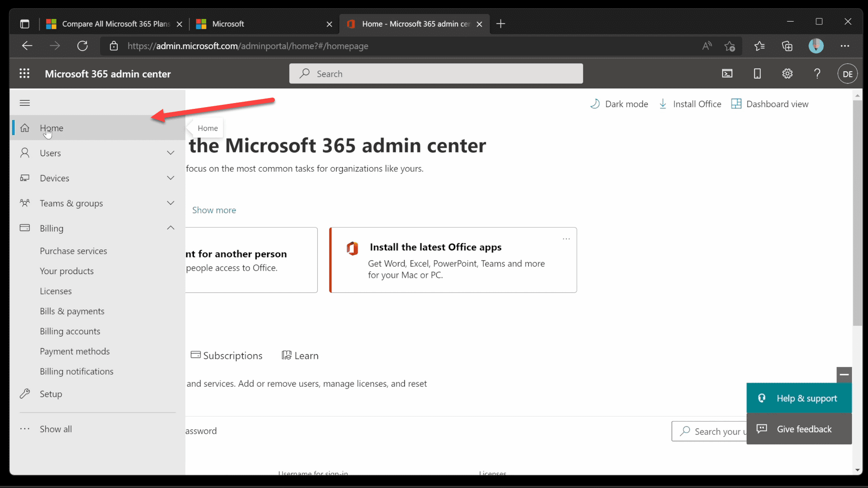The width and height of the screenshot is (868, 488).
Task: Click the Show more link
Action: (x=214, y=210)
